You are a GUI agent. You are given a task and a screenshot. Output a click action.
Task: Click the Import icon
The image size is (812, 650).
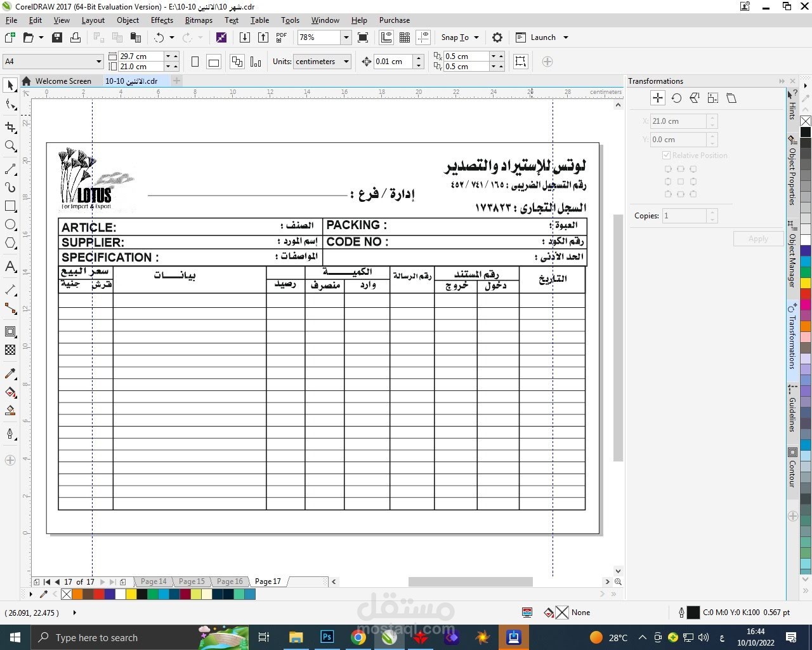pyautogui.click(x=245, y=37)
